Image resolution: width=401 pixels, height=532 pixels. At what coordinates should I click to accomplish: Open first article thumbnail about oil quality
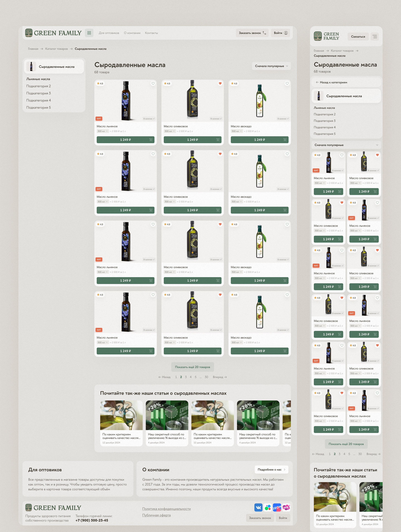(x=121, y=415)
